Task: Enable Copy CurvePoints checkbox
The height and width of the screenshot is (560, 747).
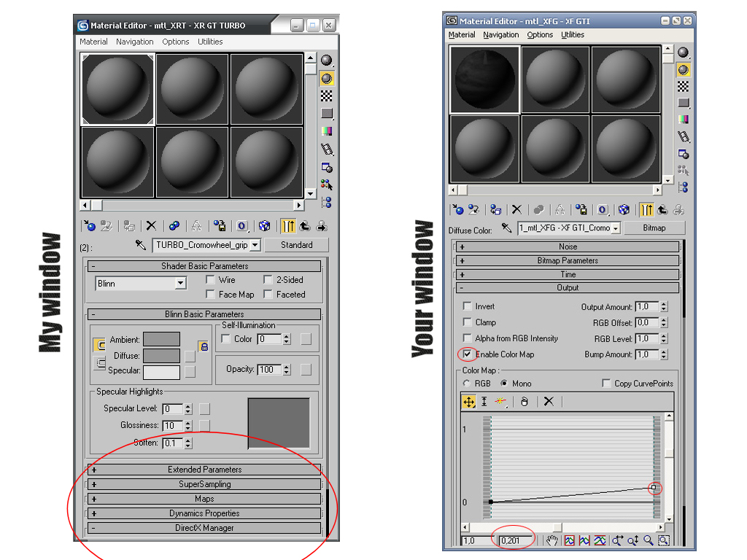Action: [x=606, y=383]
